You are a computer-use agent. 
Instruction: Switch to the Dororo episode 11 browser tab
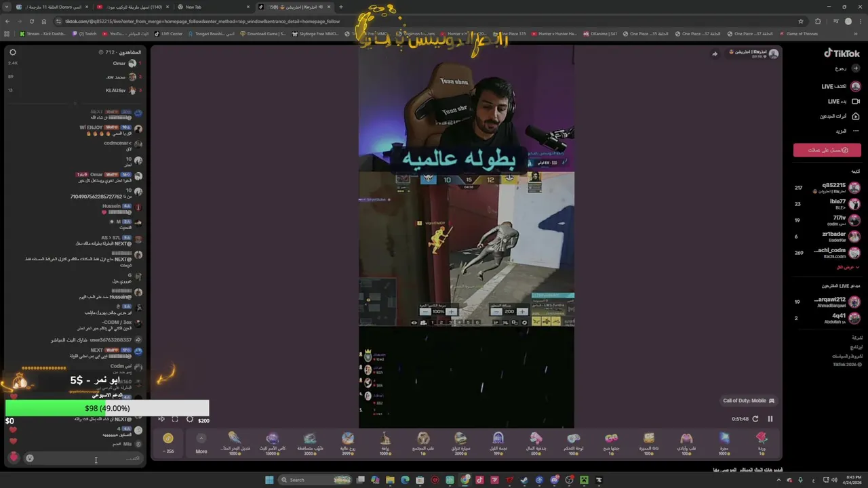tap(52, 7)
